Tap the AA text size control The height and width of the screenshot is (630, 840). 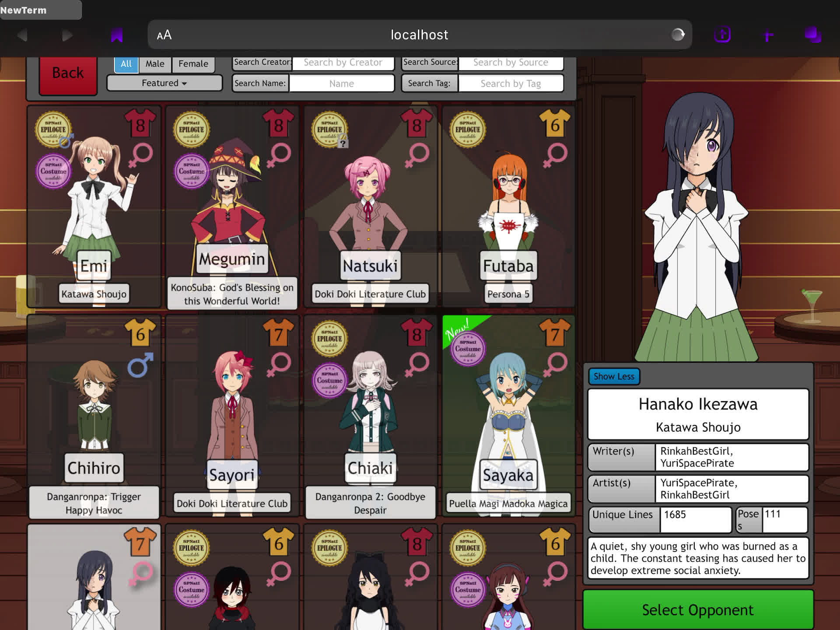click(x=164, y=35)
